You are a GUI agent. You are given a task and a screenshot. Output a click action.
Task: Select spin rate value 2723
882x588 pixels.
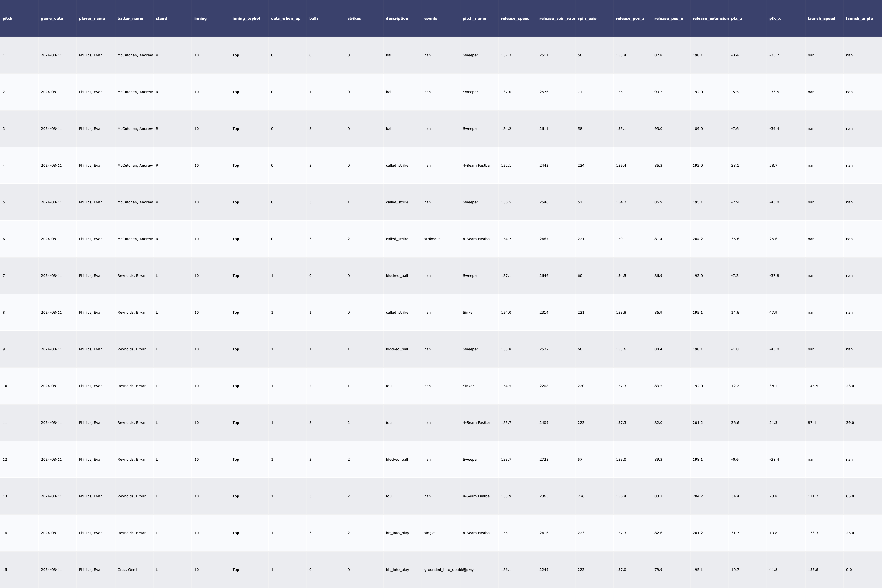(544, 459)
